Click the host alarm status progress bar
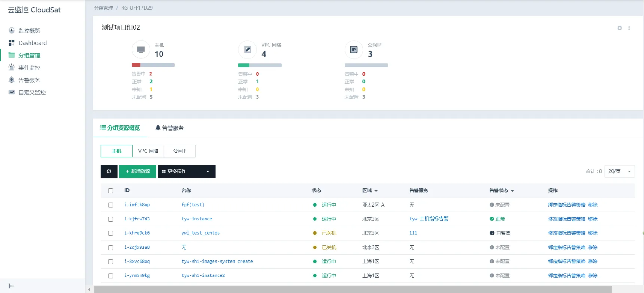 click(x=153, y=65)
